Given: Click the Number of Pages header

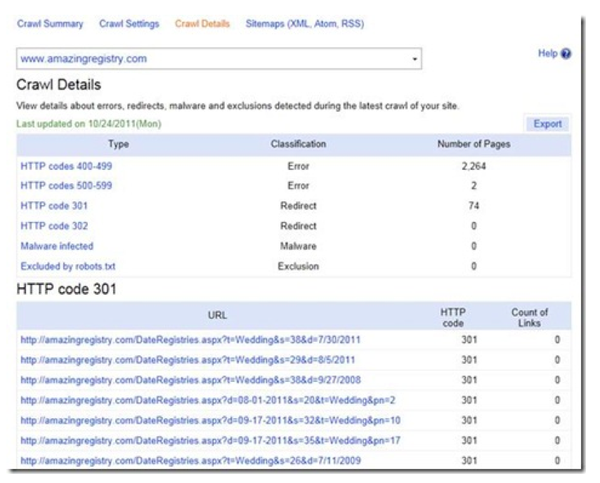Looking at the screenshot, I should (x=474, y=144).
